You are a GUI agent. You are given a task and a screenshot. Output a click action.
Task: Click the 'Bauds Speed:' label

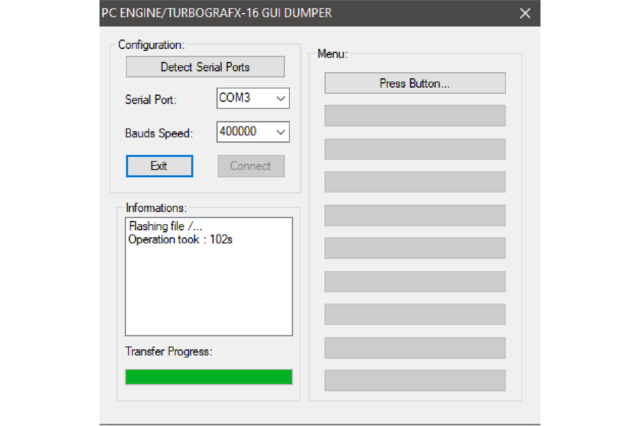pos(159,133)
